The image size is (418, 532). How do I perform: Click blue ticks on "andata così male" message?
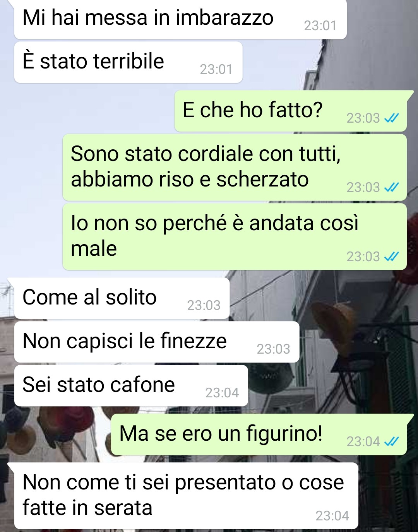[x=391, y=257]
